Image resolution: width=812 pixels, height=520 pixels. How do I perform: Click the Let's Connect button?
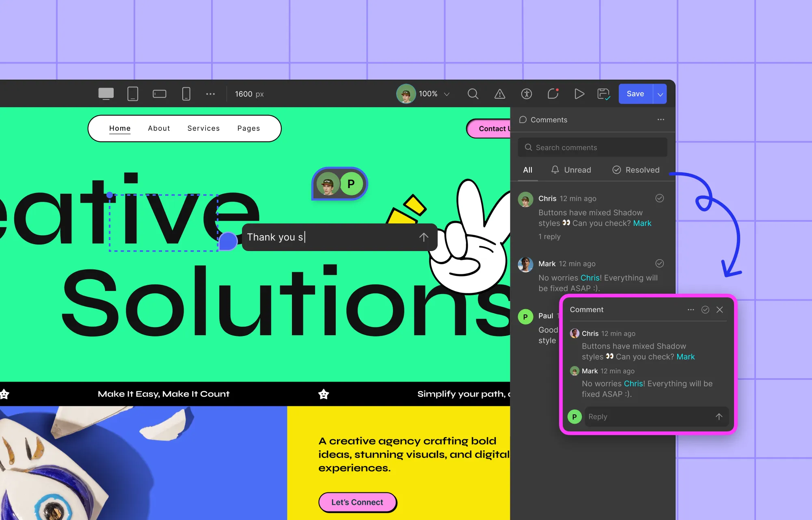(357, 503)
